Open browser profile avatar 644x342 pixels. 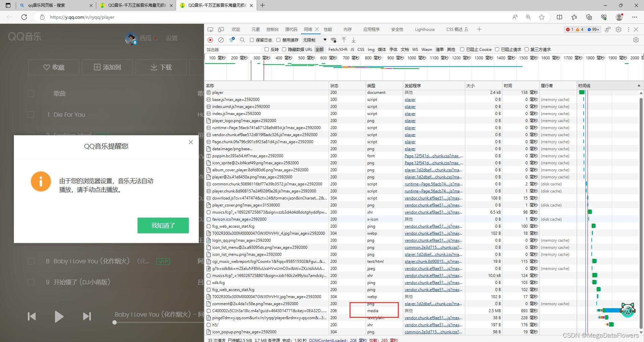619,17
